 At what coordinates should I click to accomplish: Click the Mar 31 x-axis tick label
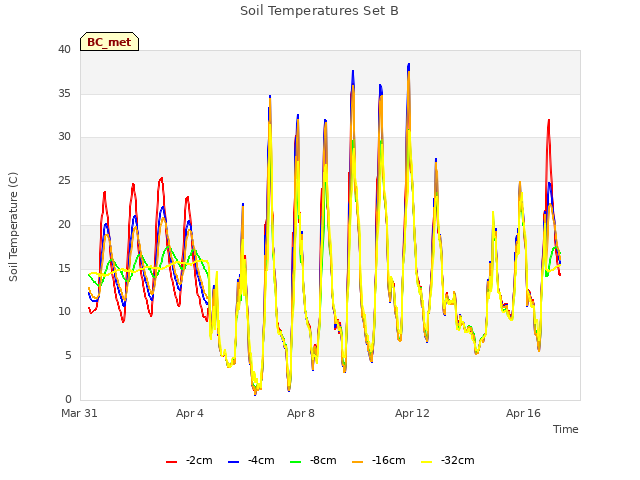(79, 413)
